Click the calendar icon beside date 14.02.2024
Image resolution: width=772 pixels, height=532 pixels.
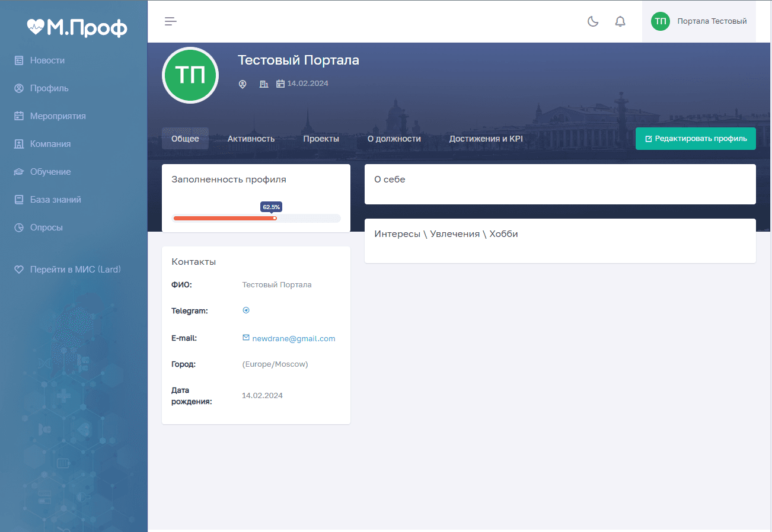pos(280,84)
